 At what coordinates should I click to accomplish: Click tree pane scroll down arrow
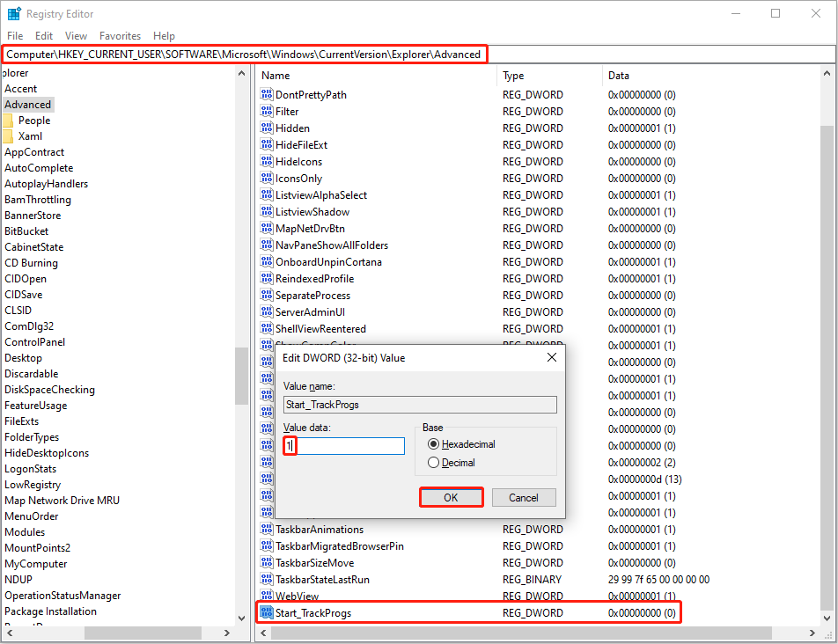[241, 618]
